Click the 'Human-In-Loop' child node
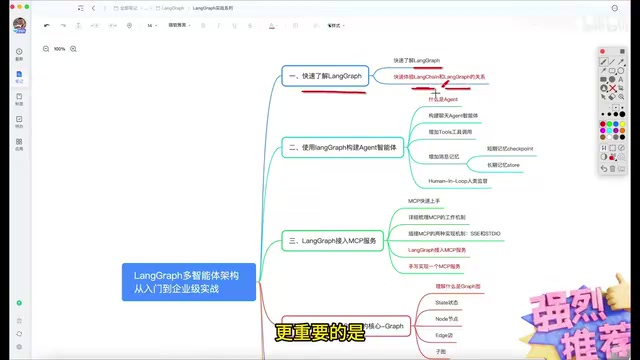This screenshot has height=360, width=640. click(458, 181)
